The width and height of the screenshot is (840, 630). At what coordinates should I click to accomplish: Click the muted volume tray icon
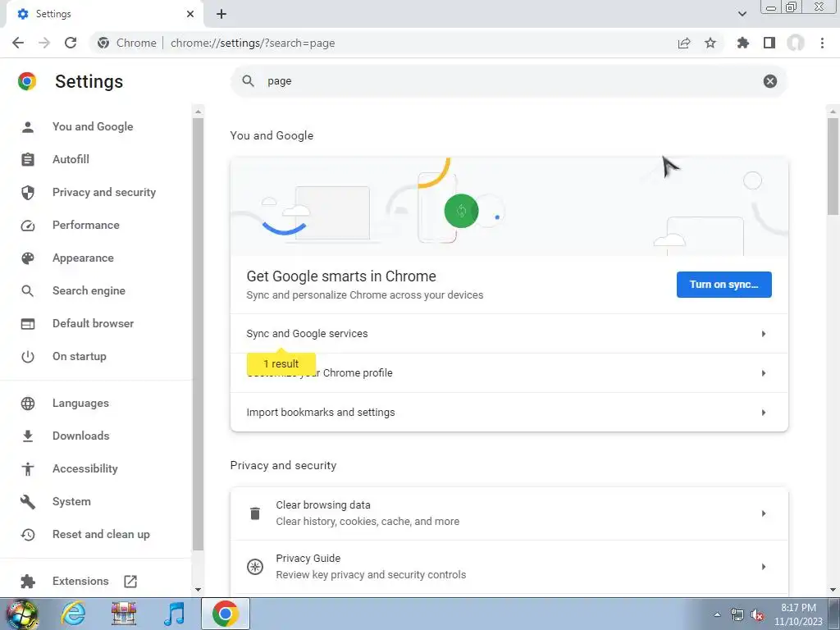[x=757, y=615]
